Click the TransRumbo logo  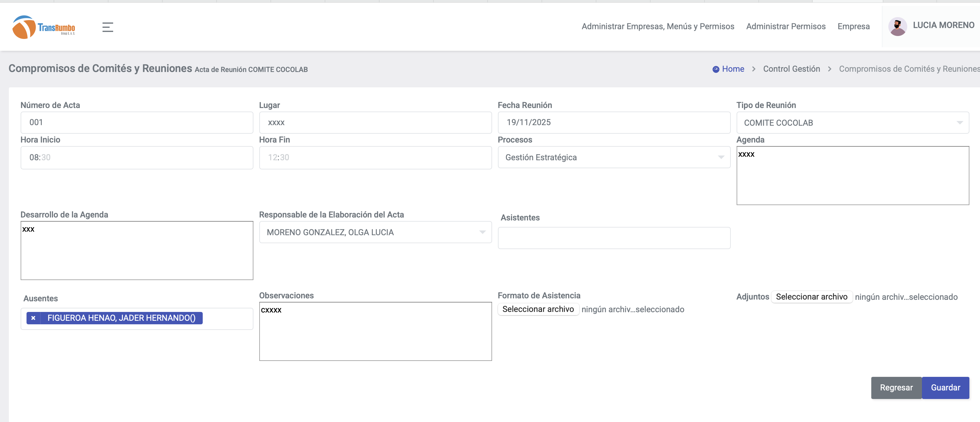pyautogui.click(x=43, y=27)
